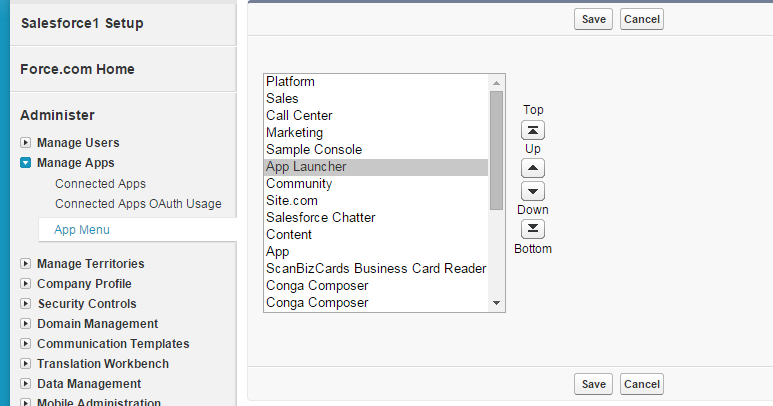Move selected app Up one position

click(x=534, y=169)
